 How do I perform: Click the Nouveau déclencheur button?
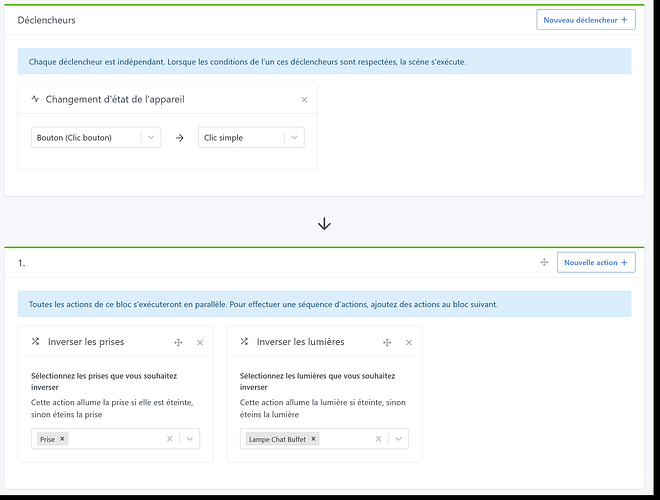point(585,20)
